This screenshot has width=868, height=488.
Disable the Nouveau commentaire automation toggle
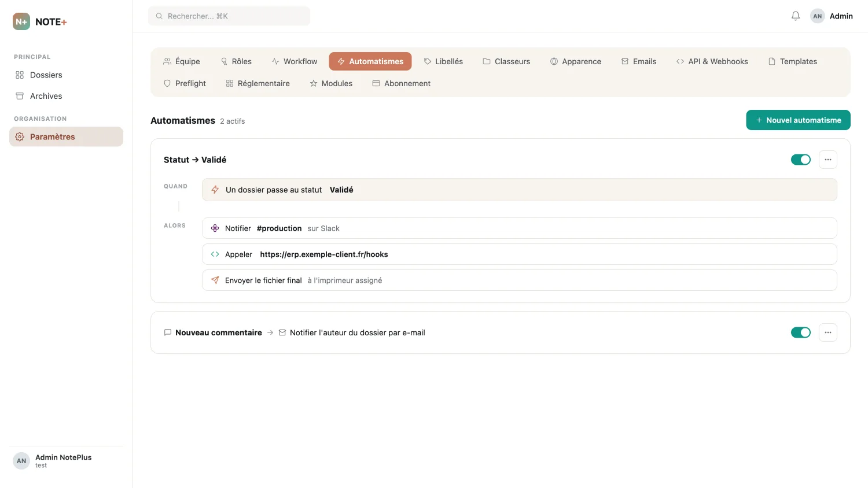tap(801, 332)
